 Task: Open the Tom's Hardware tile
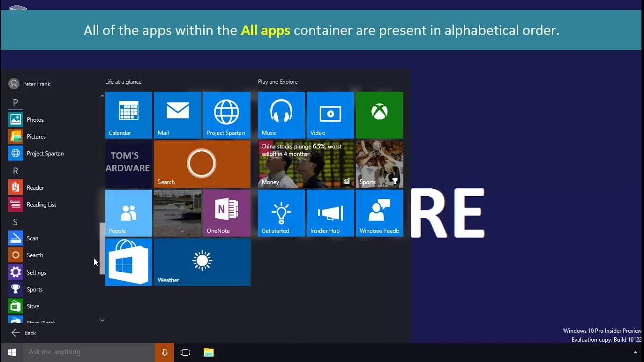pos(129,164)
